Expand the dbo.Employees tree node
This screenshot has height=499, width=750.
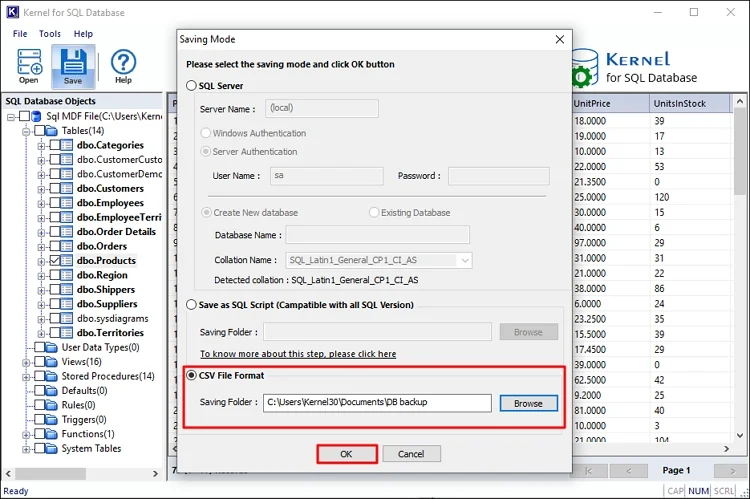[42, 203]
